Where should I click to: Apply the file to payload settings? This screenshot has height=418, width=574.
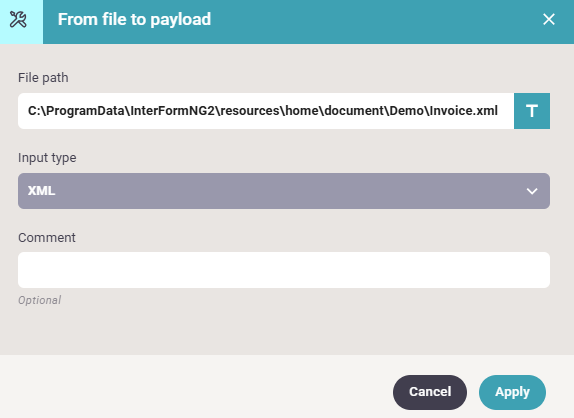(512, 392)
